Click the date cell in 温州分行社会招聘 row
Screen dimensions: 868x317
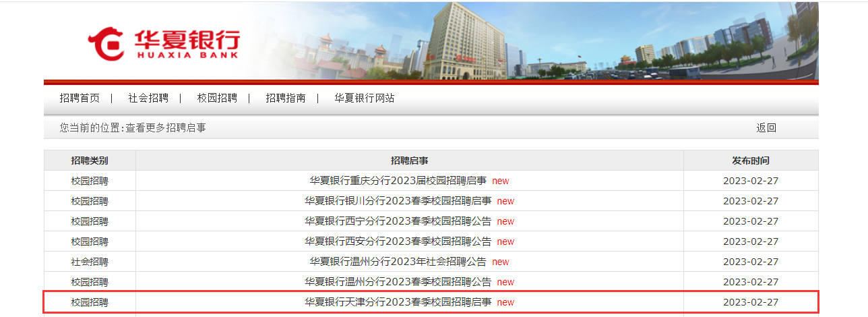(751, 262)
